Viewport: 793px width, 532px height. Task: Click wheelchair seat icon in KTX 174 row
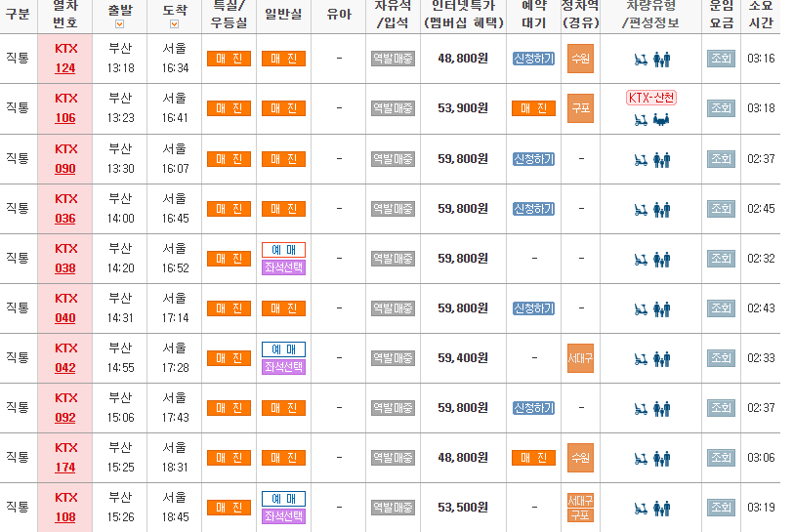click(641, 459)
